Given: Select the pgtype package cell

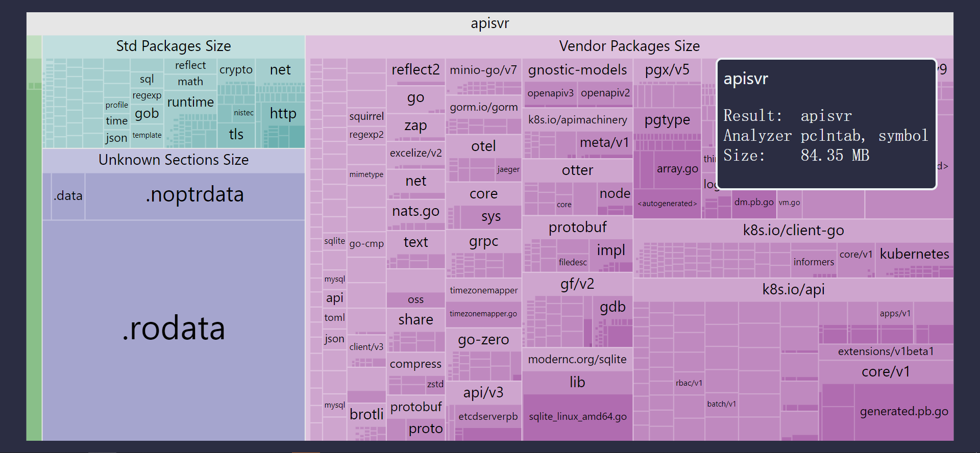Looking at the screenshot, I should [x=667, y=120].
